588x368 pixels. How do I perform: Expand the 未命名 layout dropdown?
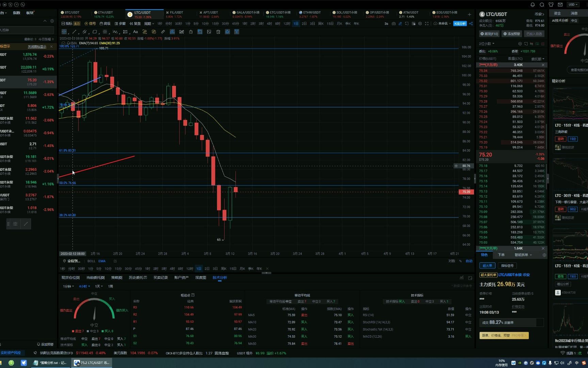442,24
